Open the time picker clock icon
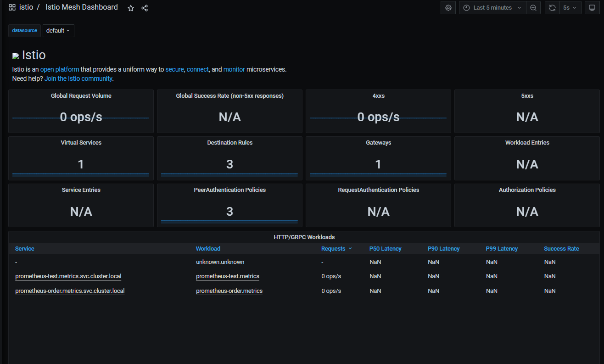This screenshot has height=364, width=604. (x=466, y=7)
